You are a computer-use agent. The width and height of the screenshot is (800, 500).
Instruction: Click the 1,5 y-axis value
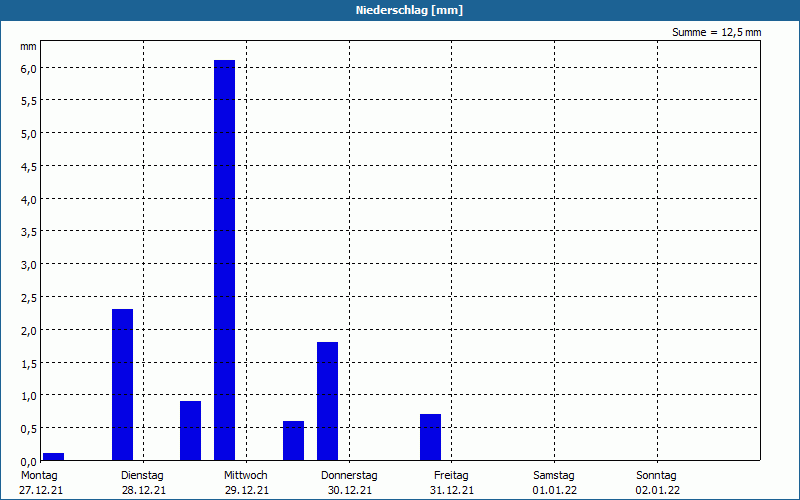coord(29,364)
